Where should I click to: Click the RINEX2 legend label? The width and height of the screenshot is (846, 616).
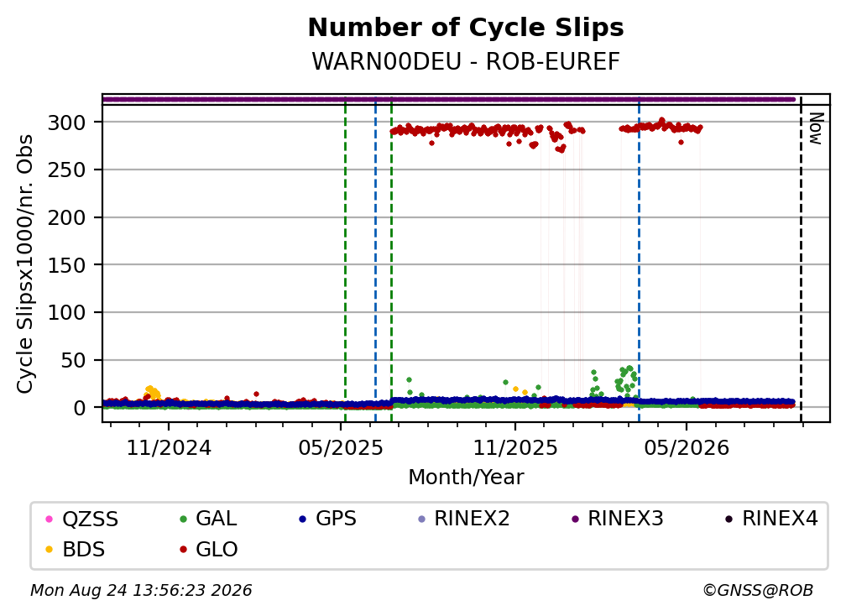click(x=472, y=519)
